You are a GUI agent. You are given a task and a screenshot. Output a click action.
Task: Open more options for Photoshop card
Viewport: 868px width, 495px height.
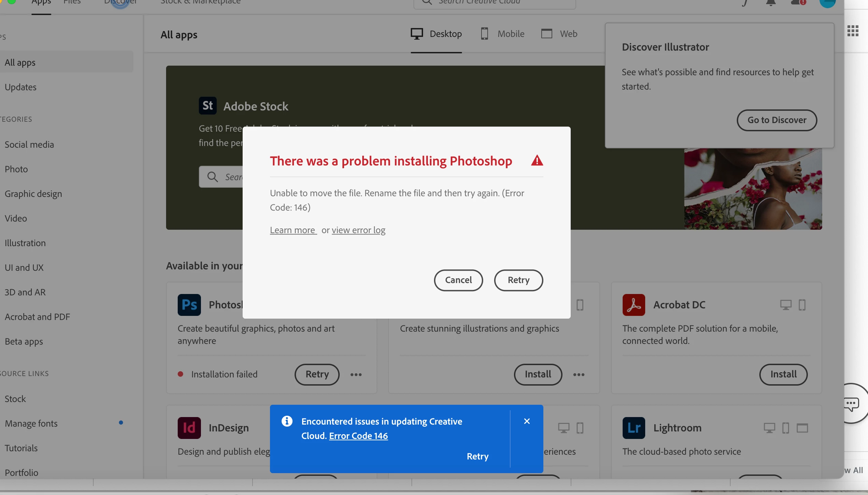point(356,375)
